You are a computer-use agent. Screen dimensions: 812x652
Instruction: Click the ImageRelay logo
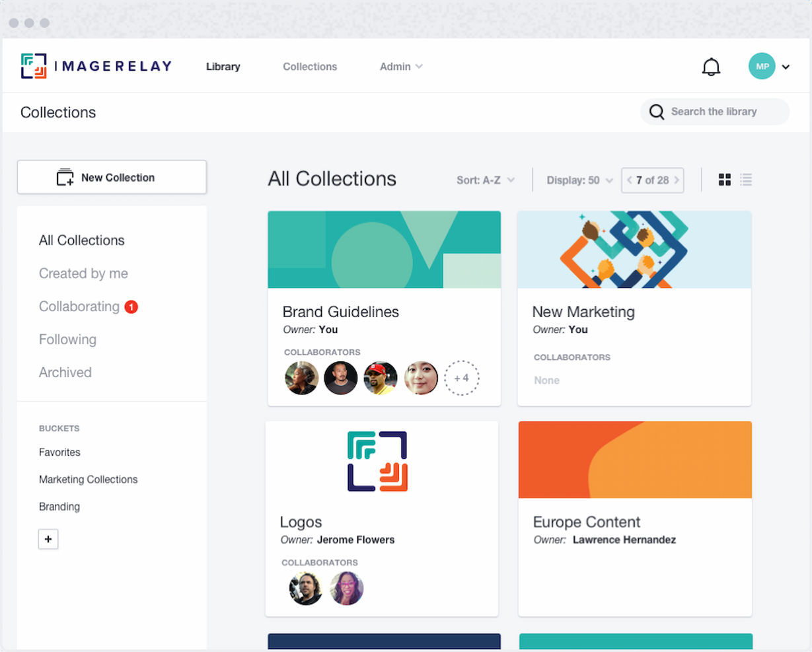click(96, 66)
